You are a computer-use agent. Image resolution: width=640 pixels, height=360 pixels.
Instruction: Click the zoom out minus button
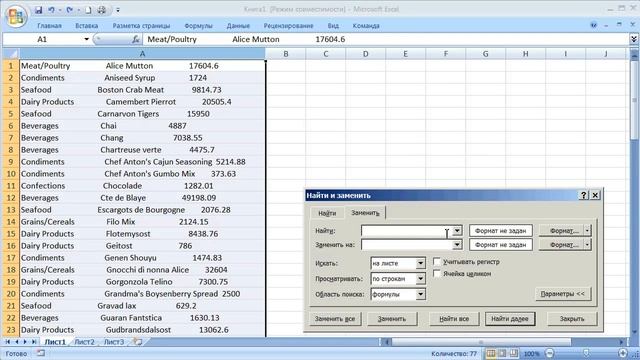coord(550,353)
